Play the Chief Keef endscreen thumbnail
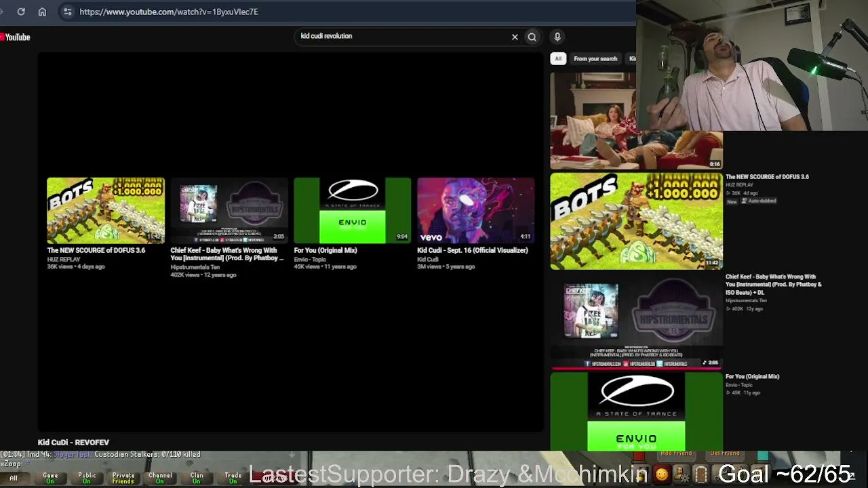 229,210
